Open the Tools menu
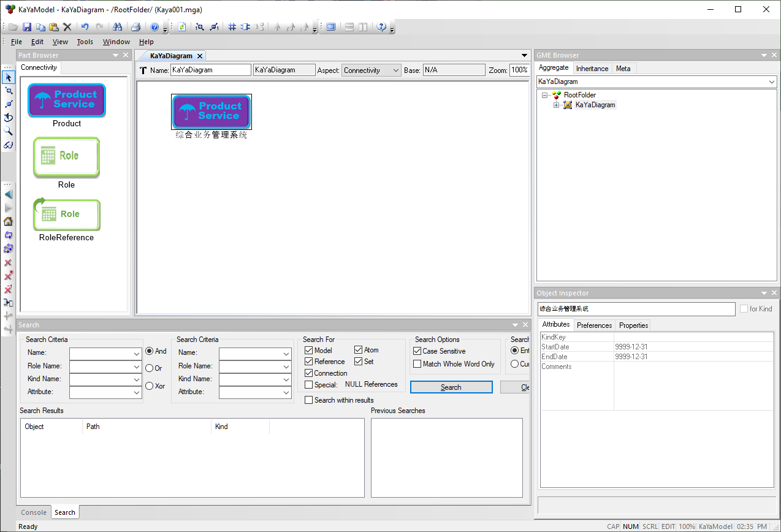 [85, 42]
